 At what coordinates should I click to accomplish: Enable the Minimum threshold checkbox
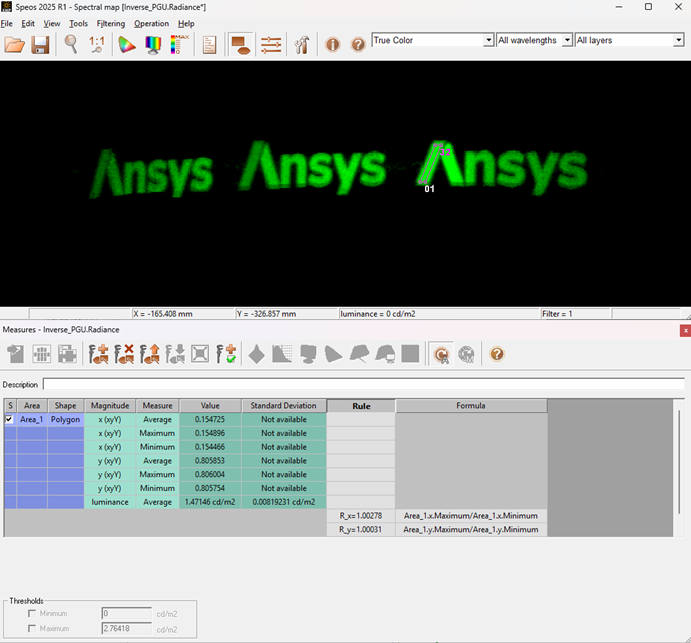point(32,613)
